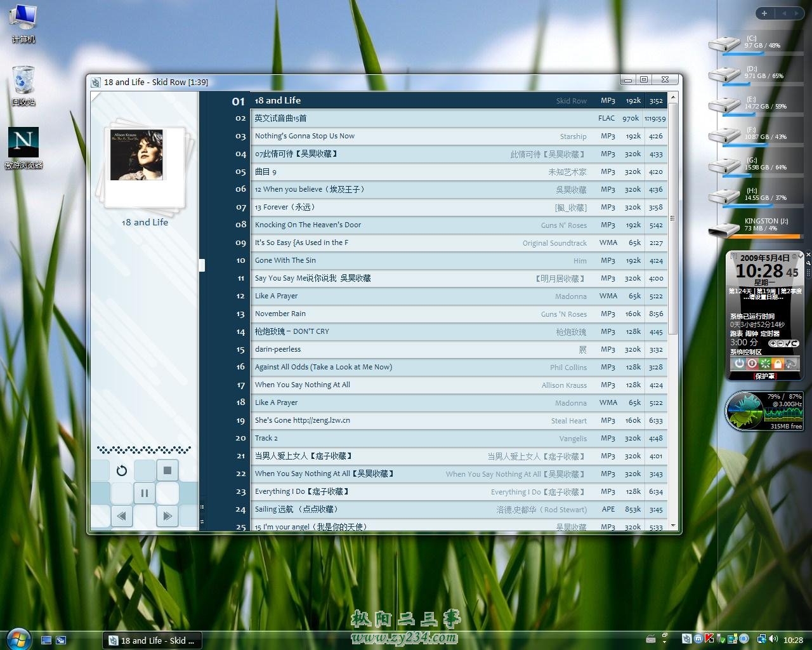Click the network tray icon
Image resolution: width=812 pixels, height=650 pixels.
761,640
